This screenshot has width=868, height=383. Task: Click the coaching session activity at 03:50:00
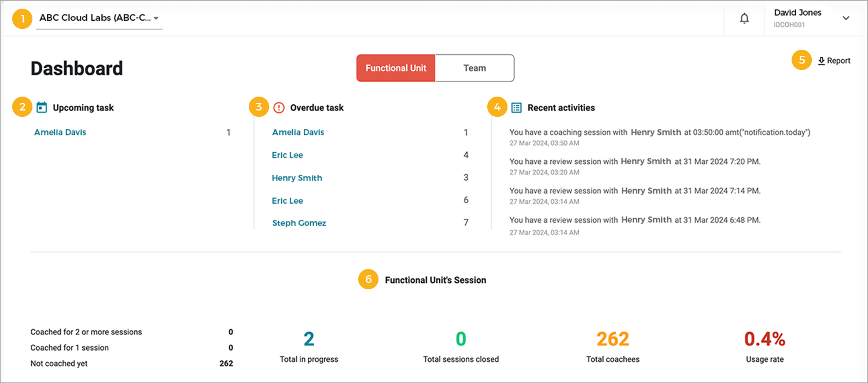(660, 132)
